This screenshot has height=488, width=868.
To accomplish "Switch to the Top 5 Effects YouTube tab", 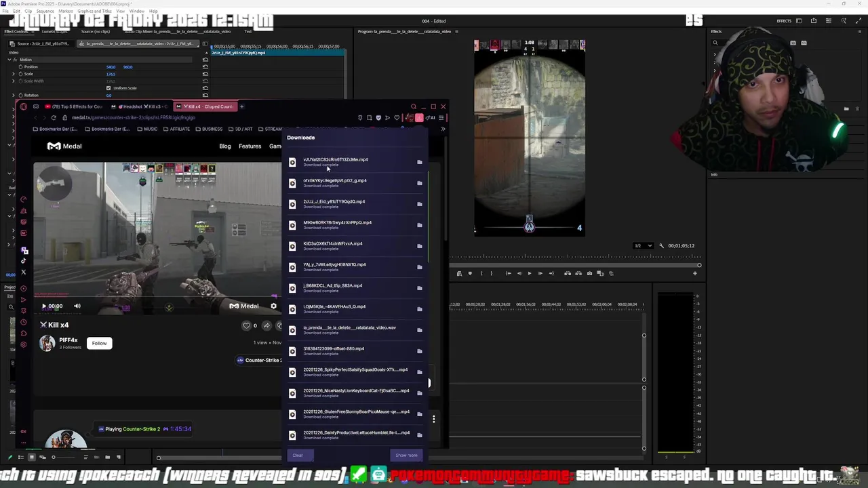I will [x=75, y=106].
